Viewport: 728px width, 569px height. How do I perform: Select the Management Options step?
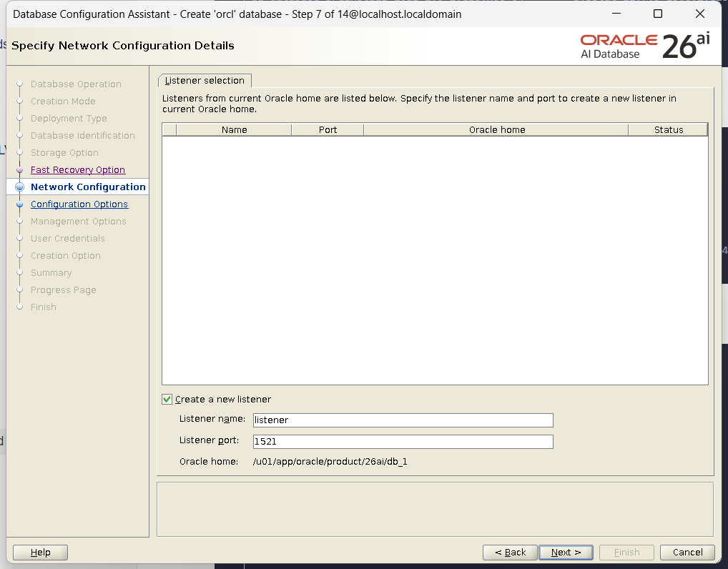coord(78,222)
